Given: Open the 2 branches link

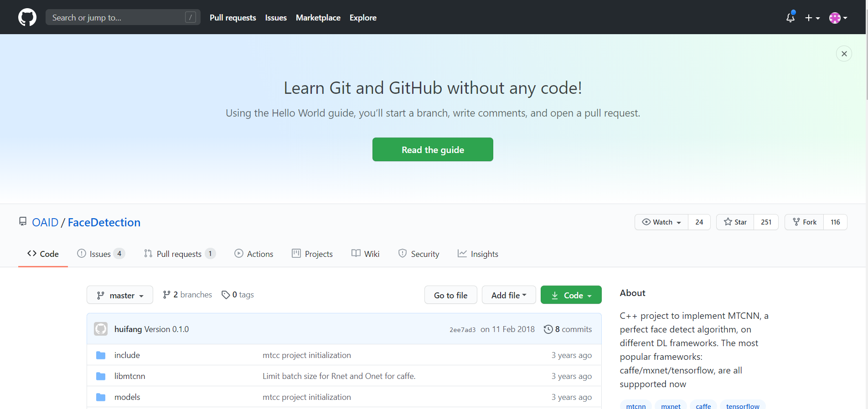Looking at the screenshot, I should [x=187, y=295].
